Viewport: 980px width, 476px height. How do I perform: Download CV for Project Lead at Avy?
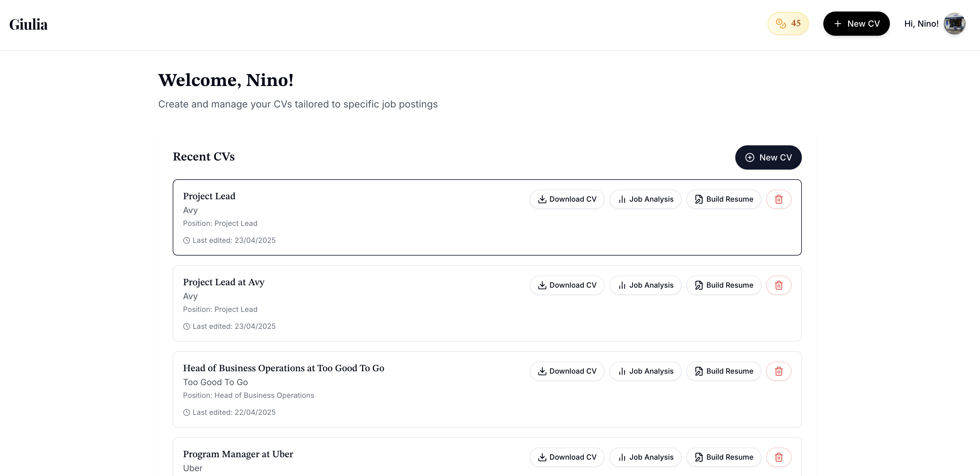[567, 285]
